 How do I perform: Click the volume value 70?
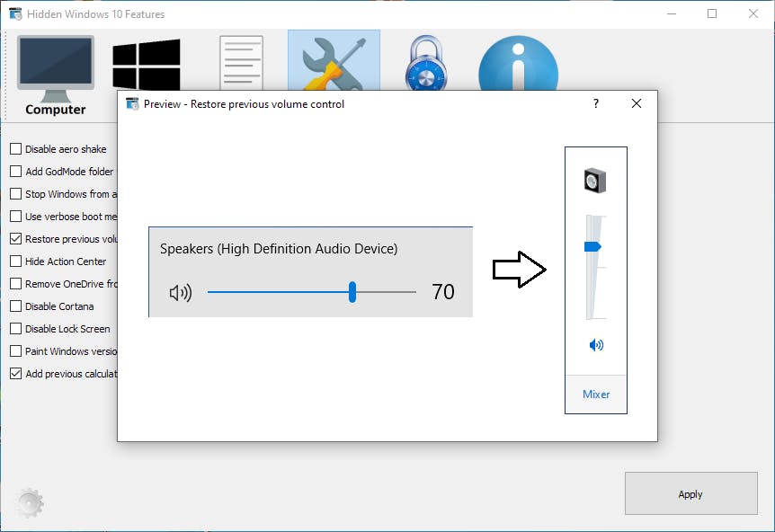click(x=443, y=292)
